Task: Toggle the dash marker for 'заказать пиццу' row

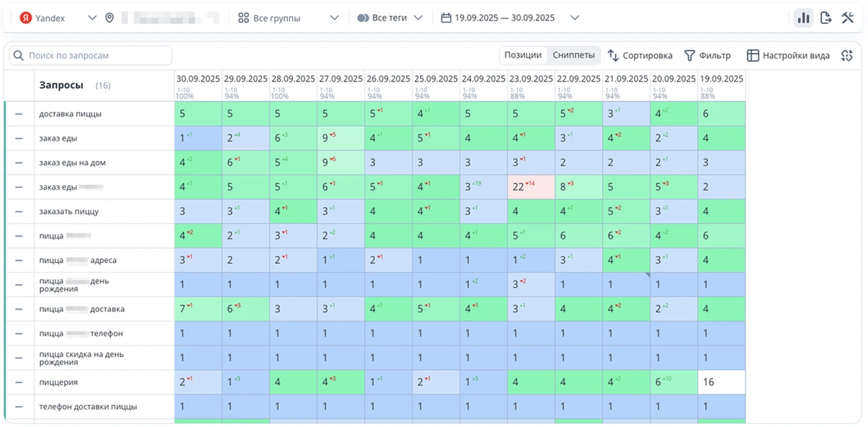Action: click(18, 212)
